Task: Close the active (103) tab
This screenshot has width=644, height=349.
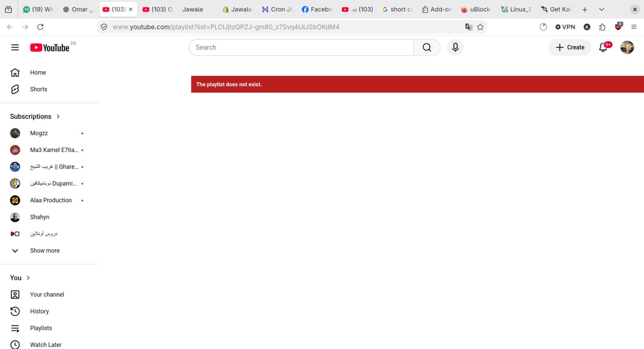Action: [x=130, y=9]
